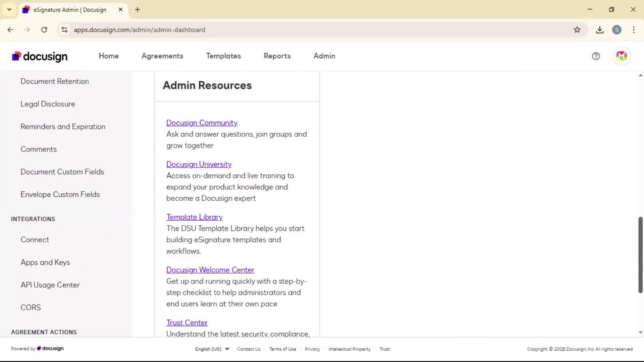644x362 pixels.
Task: Open the Trust Center link
Action: coord(187,323)
